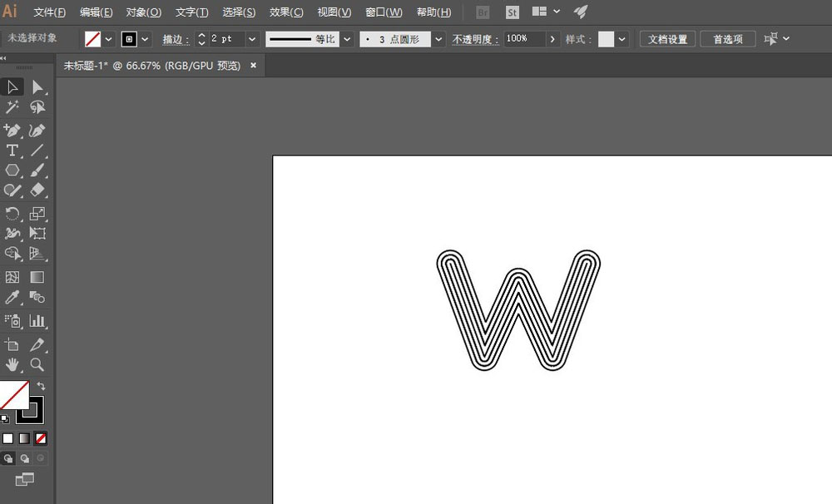The image size is (832, 504).
Task: Click the 首选项 button
Action: [727, 39]
